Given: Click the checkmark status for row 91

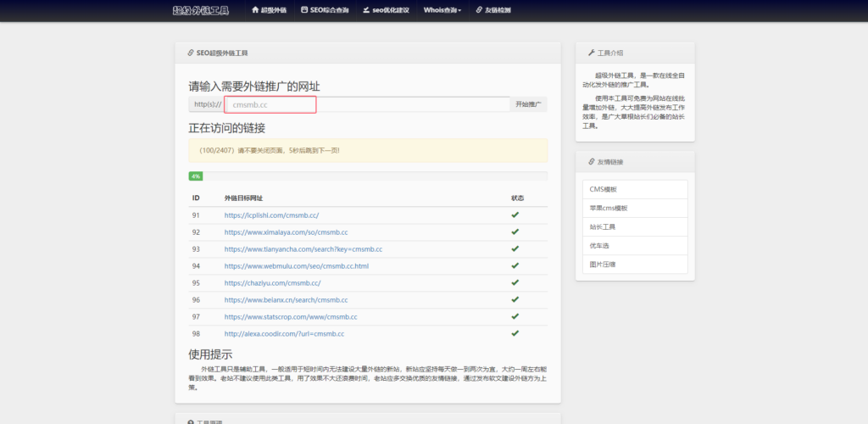Looking at the screenshot, I should [515, 215].
